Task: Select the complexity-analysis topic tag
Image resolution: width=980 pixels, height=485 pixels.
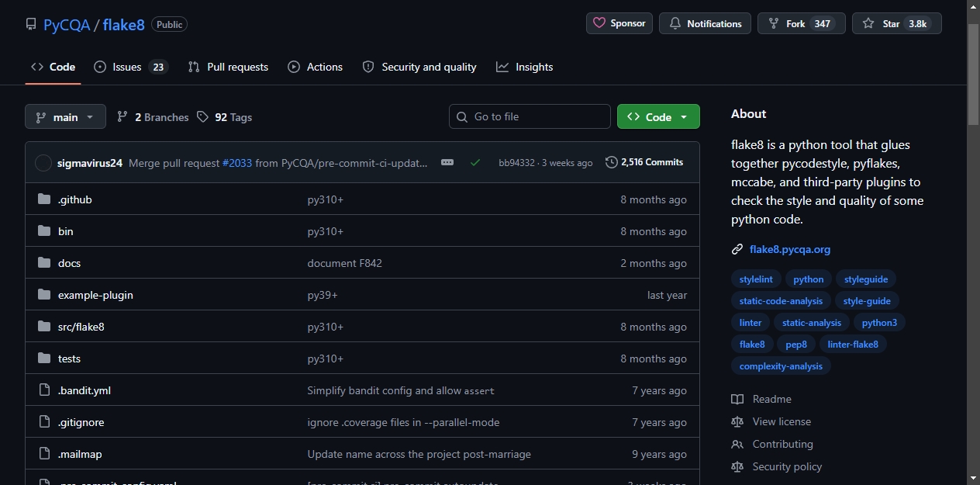Action: (781, 366)
